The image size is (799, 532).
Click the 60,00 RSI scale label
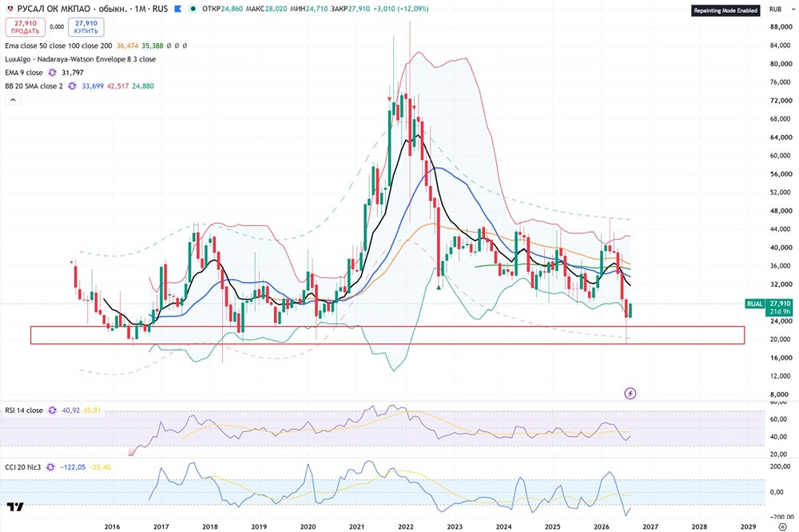[x=778, y=419]
